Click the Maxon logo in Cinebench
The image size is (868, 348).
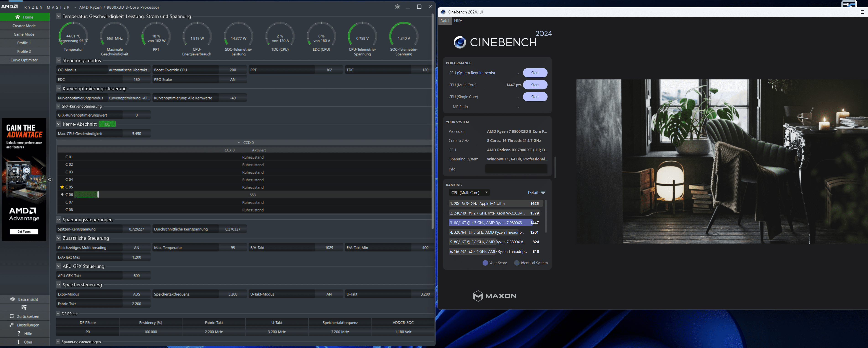495,296
